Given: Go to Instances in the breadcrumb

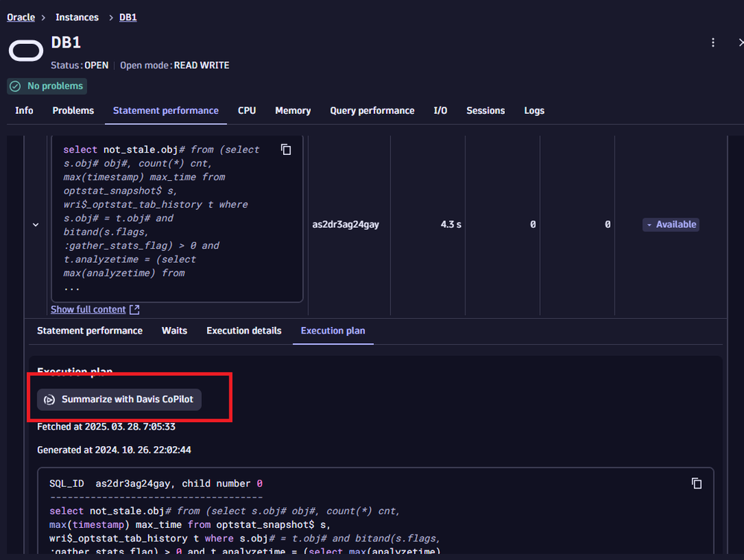Looking at the screenshot, I should coord(77,17).
